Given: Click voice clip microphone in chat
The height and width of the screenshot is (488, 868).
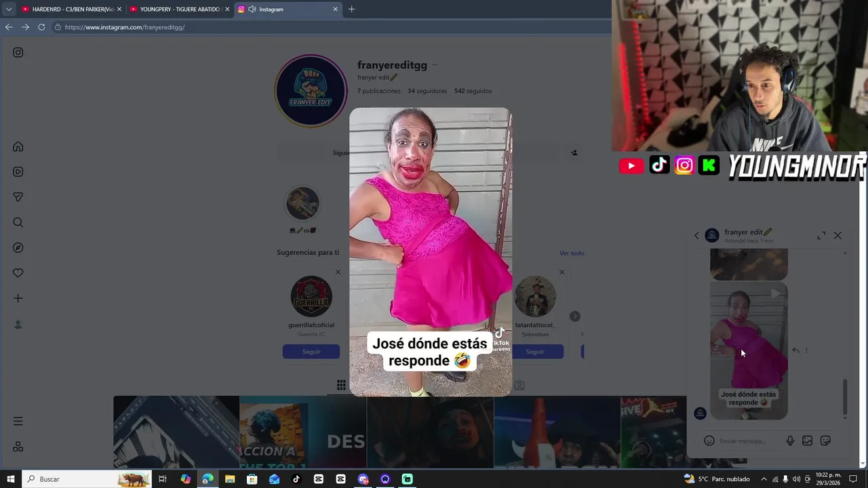Looking at the screenshot, I should click(x=790, y=441).
